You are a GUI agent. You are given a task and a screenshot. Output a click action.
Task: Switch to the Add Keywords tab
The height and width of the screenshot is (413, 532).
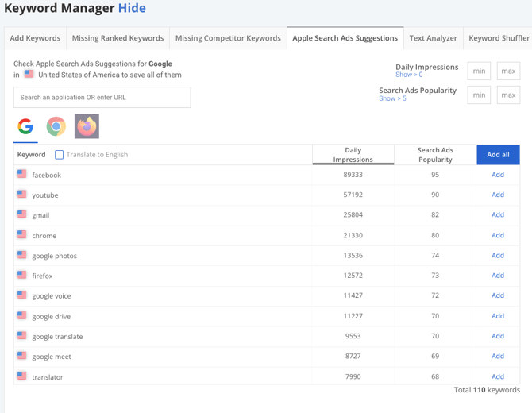(35, 38)
